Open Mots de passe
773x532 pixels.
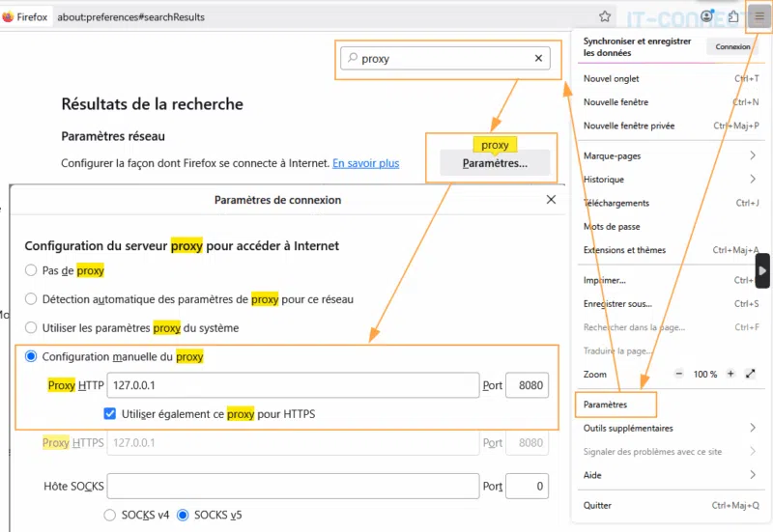point(671,227)
